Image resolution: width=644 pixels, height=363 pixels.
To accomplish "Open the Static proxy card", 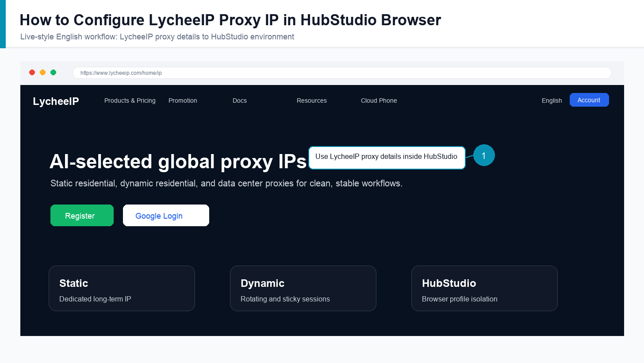I will pos(122,288).
